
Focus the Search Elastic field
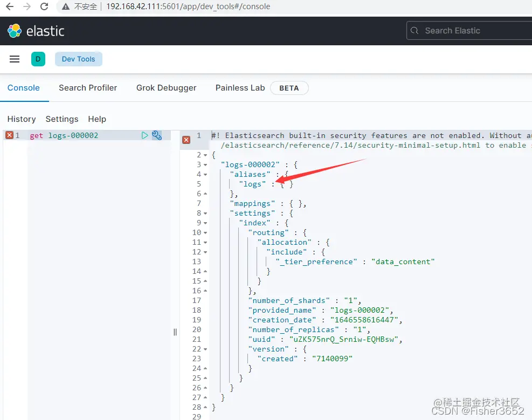click(x=469, y=31)
